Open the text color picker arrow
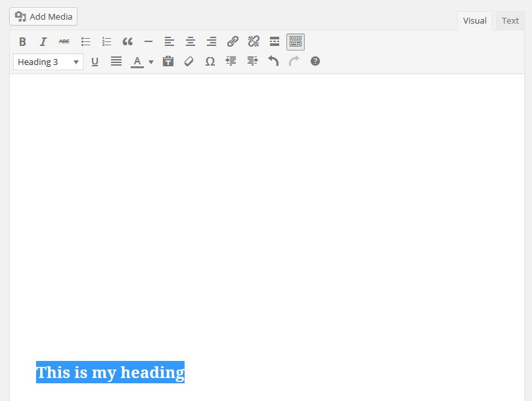The image size is (532, 401). (x=151, y=62)
